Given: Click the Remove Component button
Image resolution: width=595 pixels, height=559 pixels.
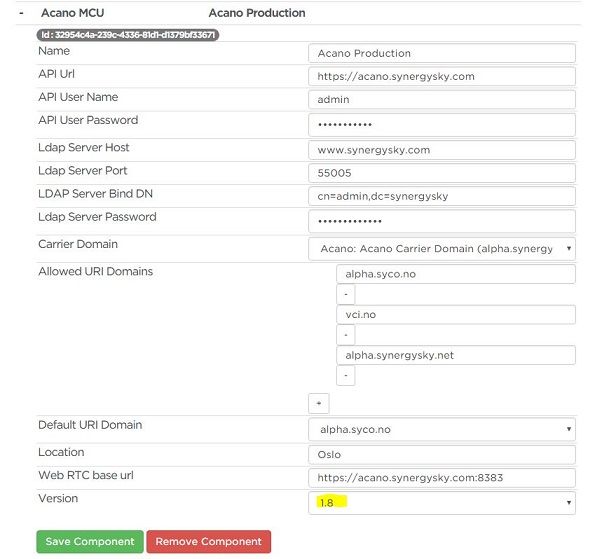Looking at the screenshot, I should 209,542.
